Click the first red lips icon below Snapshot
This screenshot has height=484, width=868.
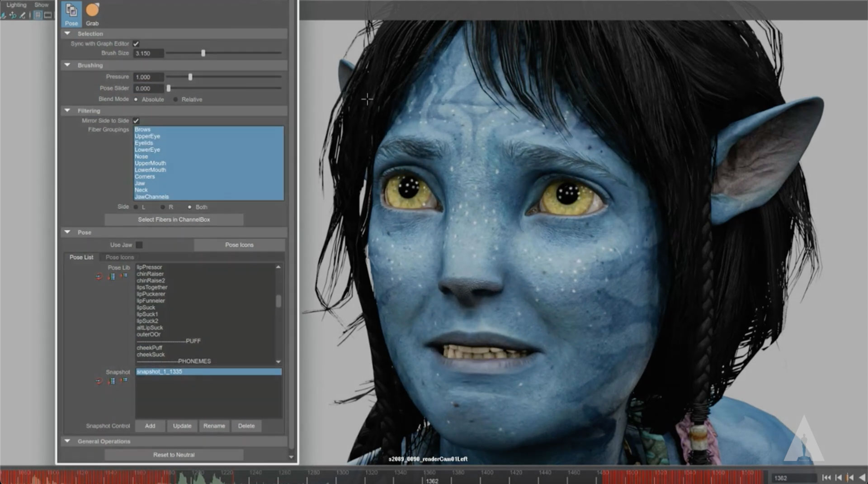click(99, 381)
